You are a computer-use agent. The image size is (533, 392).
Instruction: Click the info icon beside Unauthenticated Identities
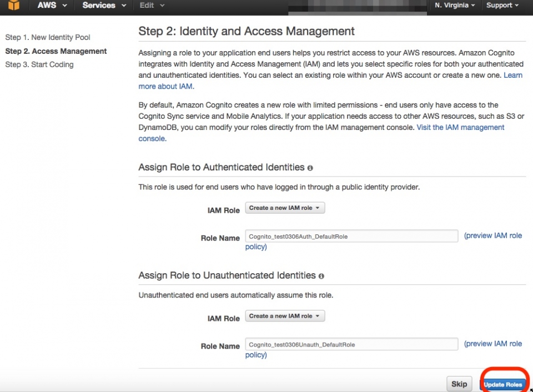pos(321,276)
